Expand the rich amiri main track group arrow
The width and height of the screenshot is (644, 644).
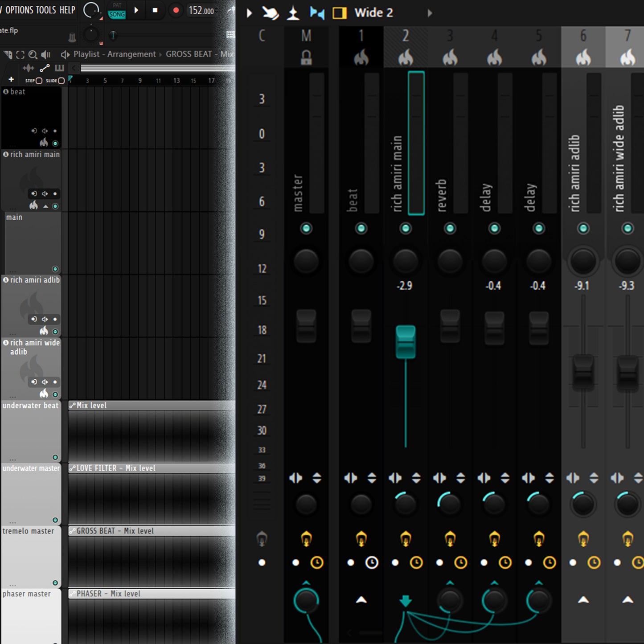pyautogui.click(x=45, y=206)
